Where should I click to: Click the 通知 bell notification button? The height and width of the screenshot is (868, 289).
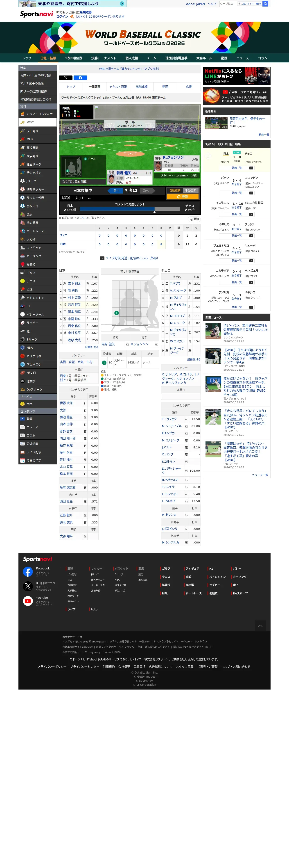(x=194, y=219)
